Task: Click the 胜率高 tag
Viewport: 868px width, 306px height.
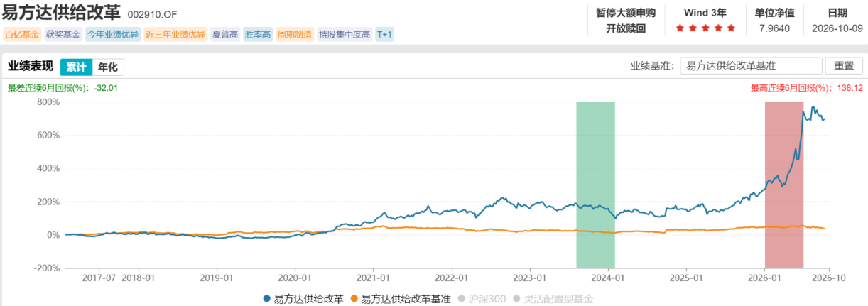Action: [x=258, y=34]
